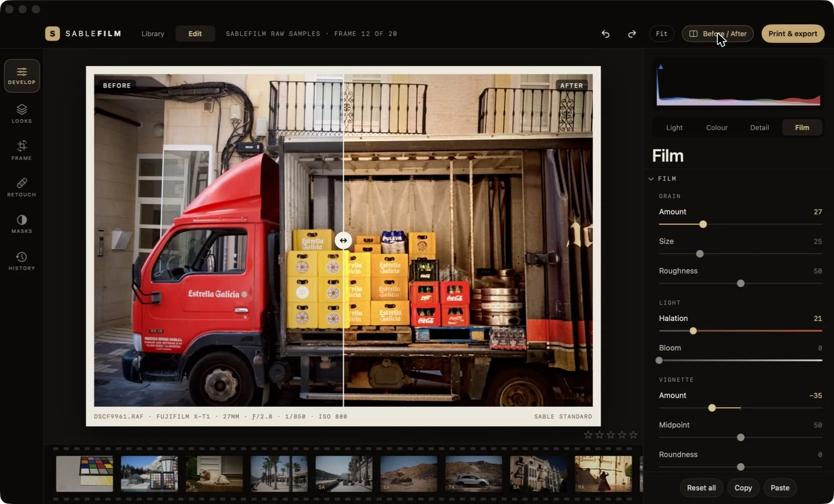This screenshot has height=504, width=834.
Task: Open the color checker chart thumbnail
Action: click(85, 474)
